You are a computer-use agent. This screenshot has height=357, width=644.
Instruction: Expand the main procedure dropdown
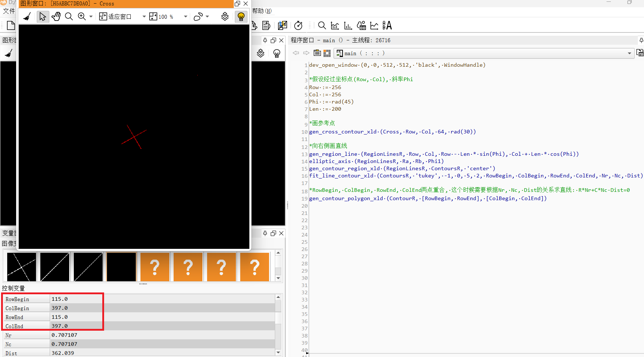tap(629, 53)
